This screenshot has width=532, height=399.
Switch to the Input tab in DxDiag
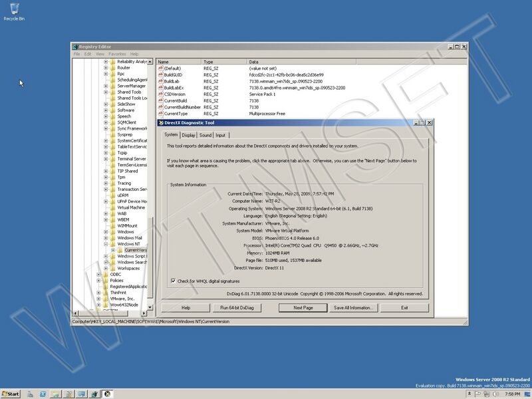tap(221, 135)
